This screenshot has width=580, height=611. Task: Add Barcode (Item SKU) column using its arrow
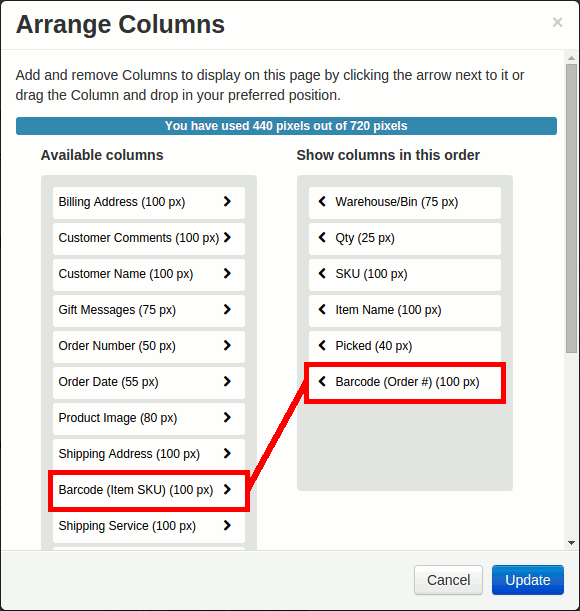227,489
